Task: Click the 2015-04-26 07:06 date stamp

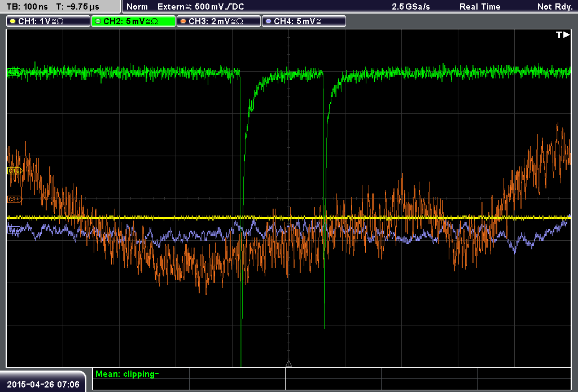Action: tap(43, 384)
